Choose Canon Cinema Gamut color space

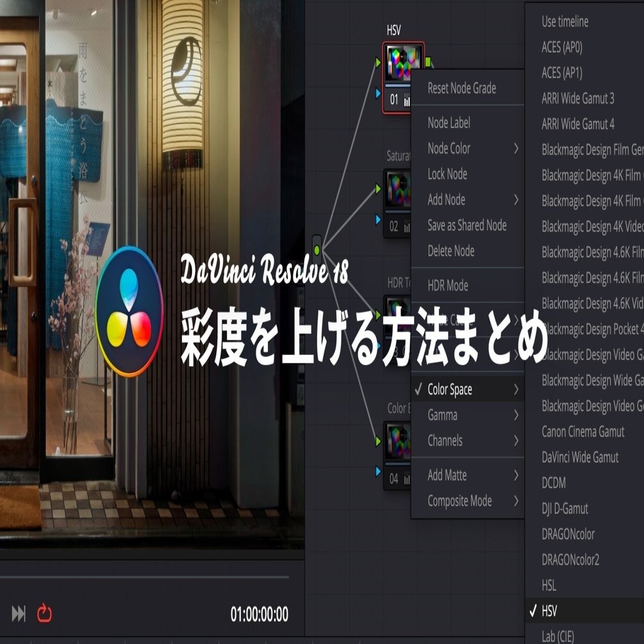(x=584, y=432)
